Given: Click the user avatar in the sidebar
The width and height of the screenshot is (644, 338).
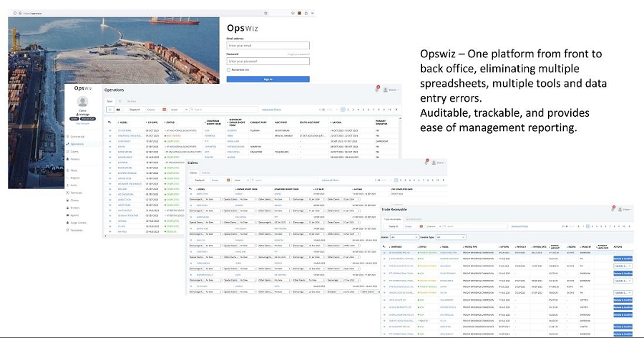Looking at the screenshot, I should click(x=82, y=102).
